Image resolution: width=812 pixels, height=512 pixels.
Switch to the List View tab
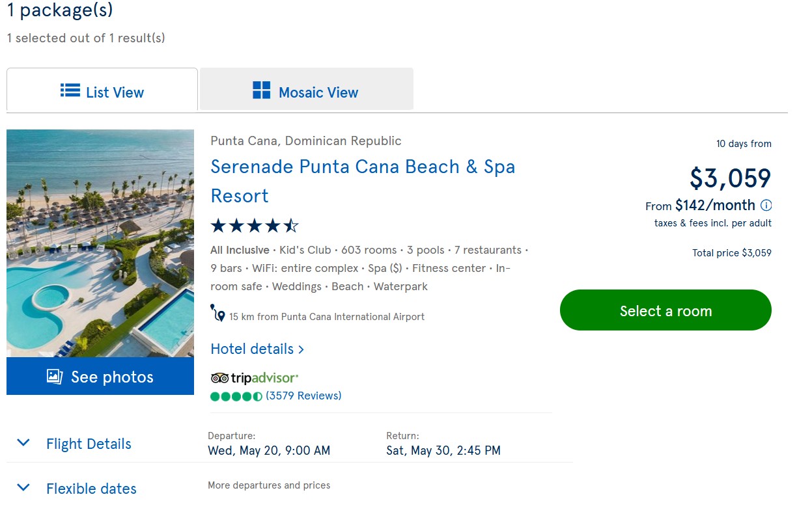click(x=102, y=91)
